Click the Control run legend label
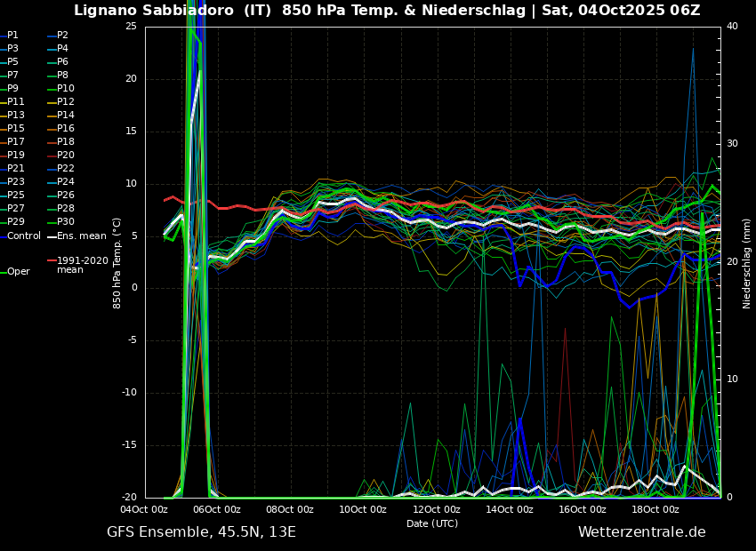 [x=24, y=236]
